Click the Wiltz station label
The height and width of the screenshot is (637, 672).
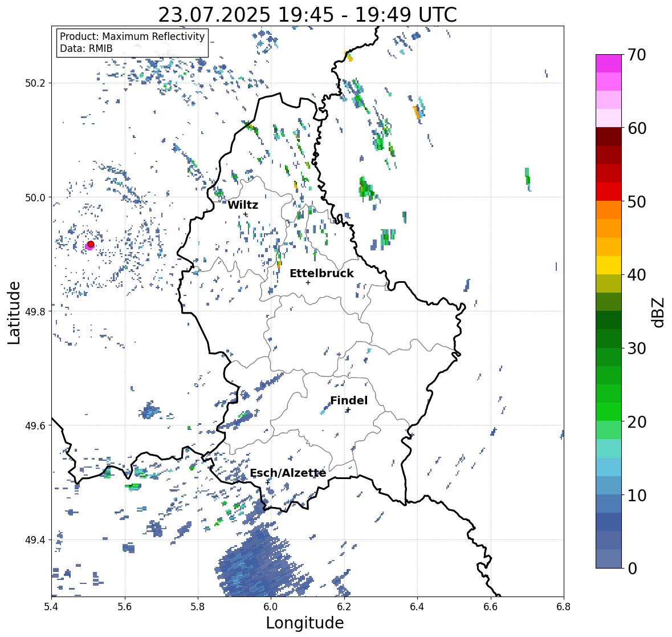[x=243, y=205]
